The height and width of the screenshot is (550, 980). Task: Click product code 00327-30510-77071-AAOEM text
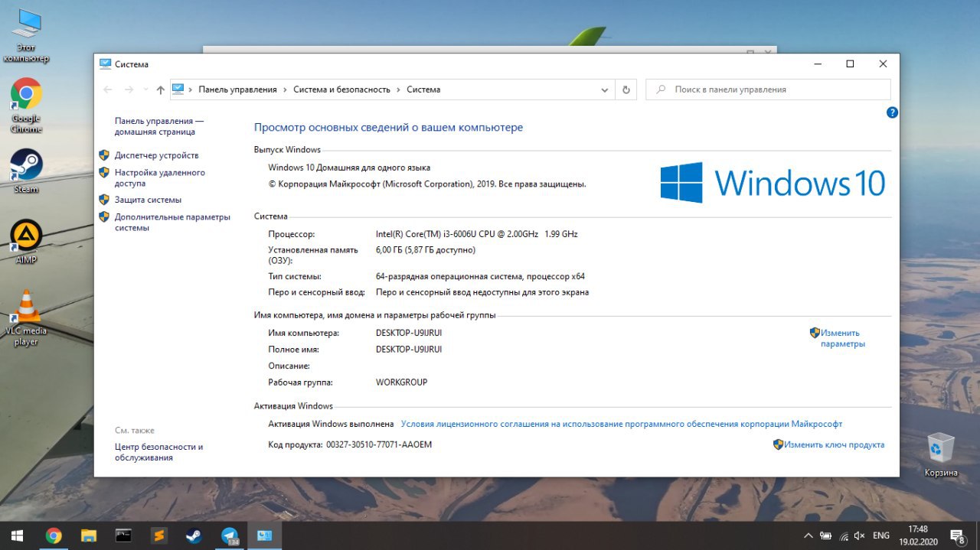point(379,444)
